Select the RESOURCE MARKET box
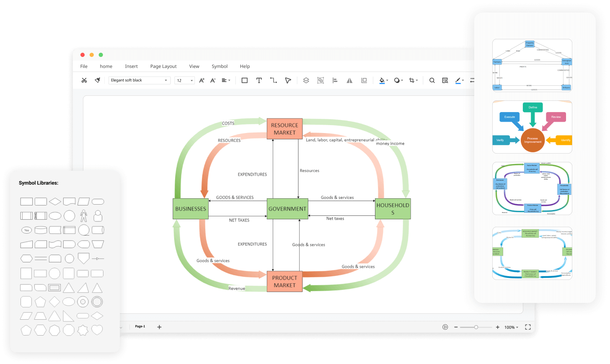The height and width of the screenshot is (364, 610). click(x=284, y=128)
